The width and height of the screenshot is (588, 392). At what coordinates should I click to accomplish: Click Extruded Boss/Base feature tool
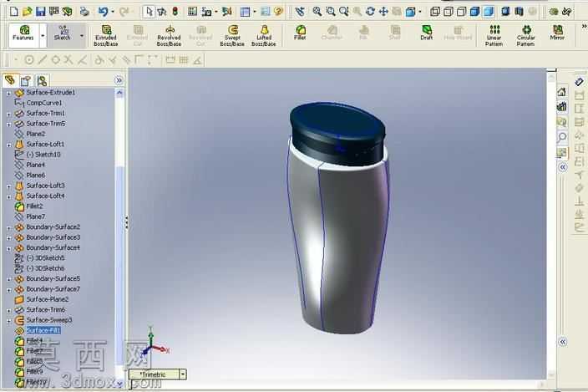pos(106,36)
